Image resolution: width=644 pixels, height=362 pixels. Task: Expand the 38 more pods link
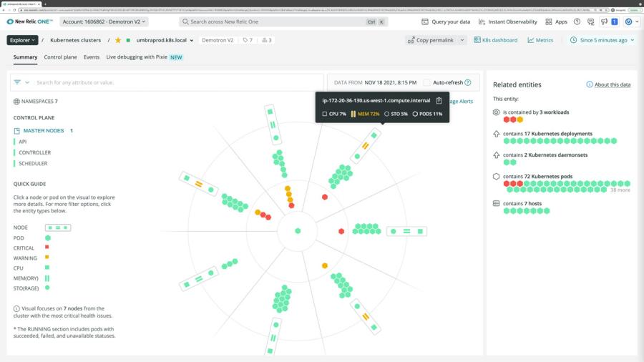pyautogui.click(x=620, y=190)
